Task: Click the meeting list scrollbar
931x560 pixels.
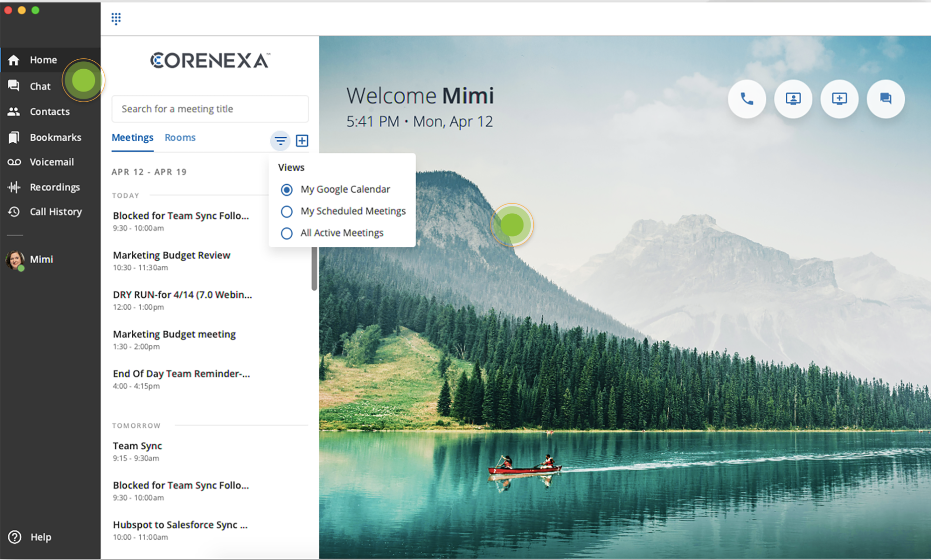Action: [x=314, y=269]
